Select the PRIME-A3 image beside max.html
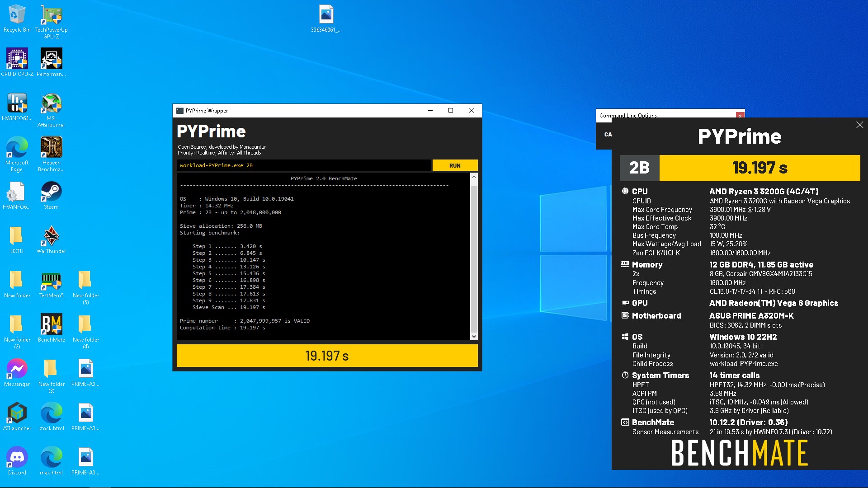The image size is (868, 488). pos(85,461)
